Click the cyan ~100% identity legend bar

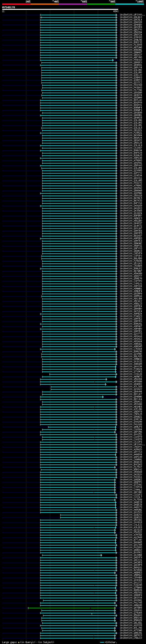[x=130, y=4]
